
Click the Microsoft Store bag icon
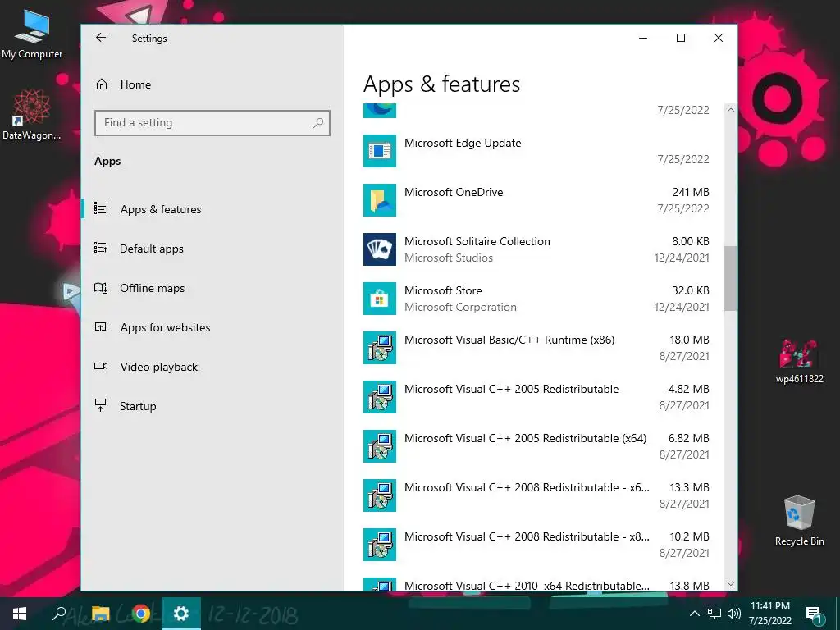pyautogui.click(x=380, y=299)
